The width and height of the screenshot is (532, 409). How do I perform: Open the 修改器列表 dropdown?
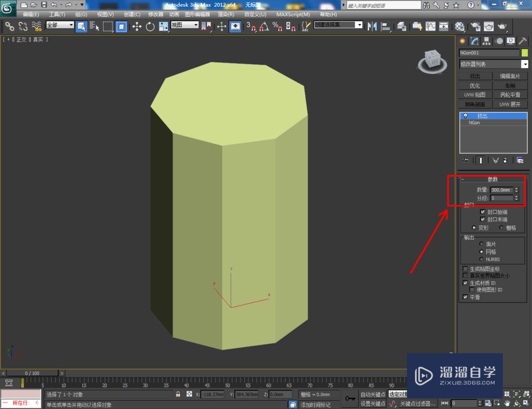525,63
